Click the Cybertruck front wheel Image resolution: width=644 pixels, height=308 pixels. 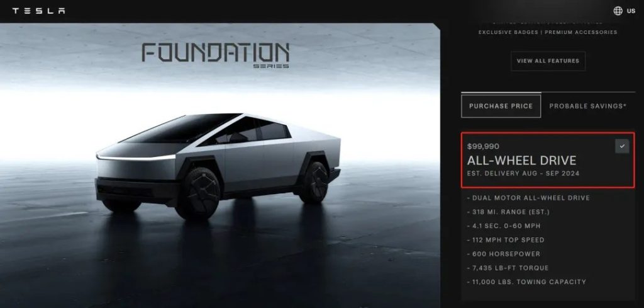click(197, 193)
